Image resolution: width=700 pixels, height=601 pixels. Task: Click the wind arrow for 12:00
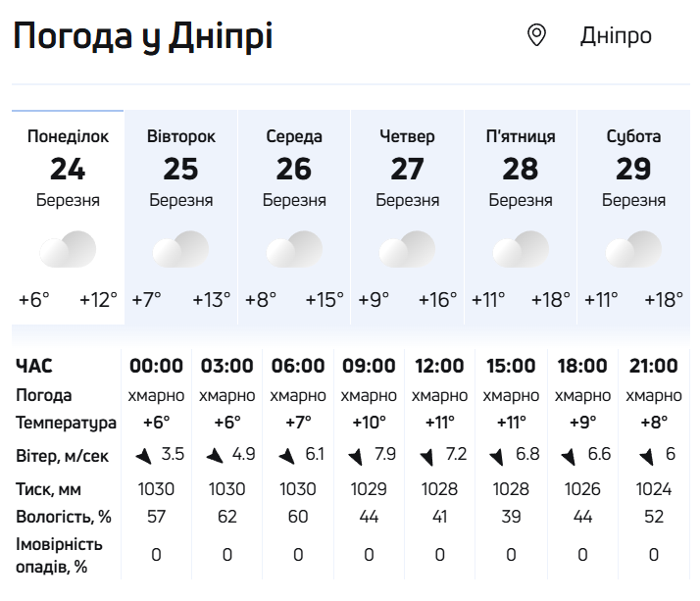pos(426,456)
